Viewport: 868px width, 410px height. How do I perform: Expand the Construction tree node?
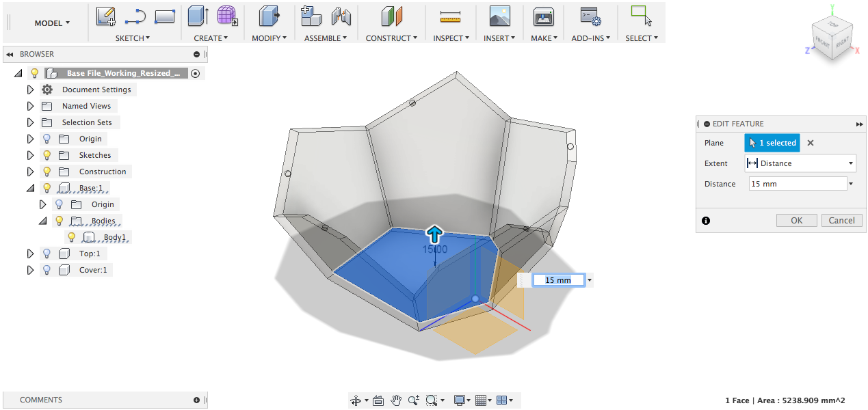30,172
